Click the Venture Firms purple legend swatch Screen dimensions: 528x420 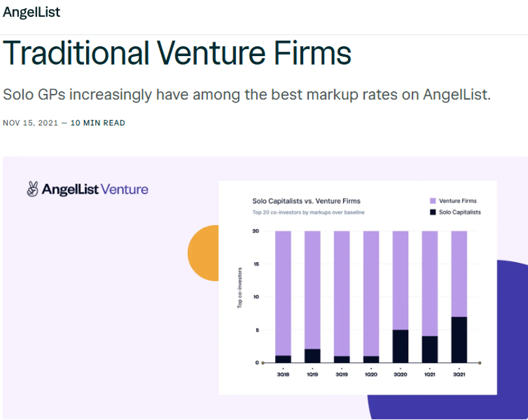click(433, 201)
